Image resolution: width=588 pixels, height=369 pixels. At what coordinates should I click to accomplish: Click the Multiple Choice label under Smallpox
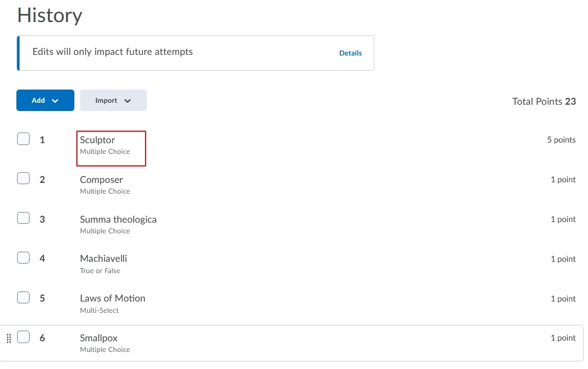point(105,349)
